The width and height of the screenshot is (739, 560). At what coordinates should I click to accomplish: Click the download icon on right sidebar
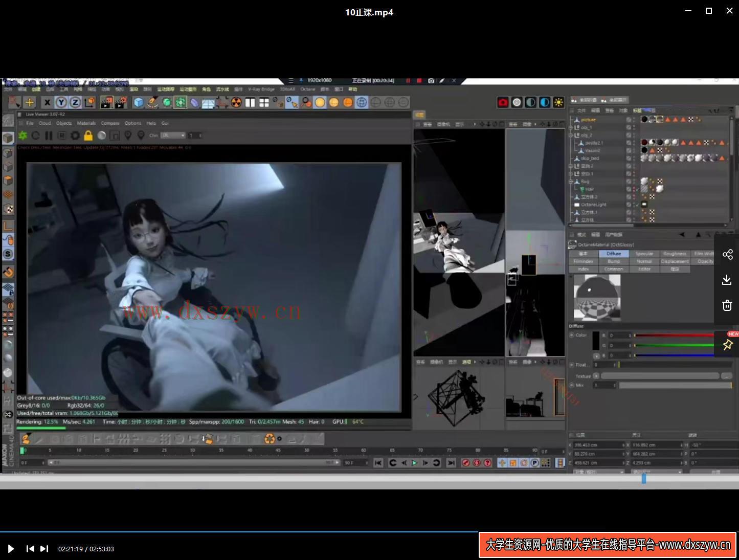coord(727,280)
